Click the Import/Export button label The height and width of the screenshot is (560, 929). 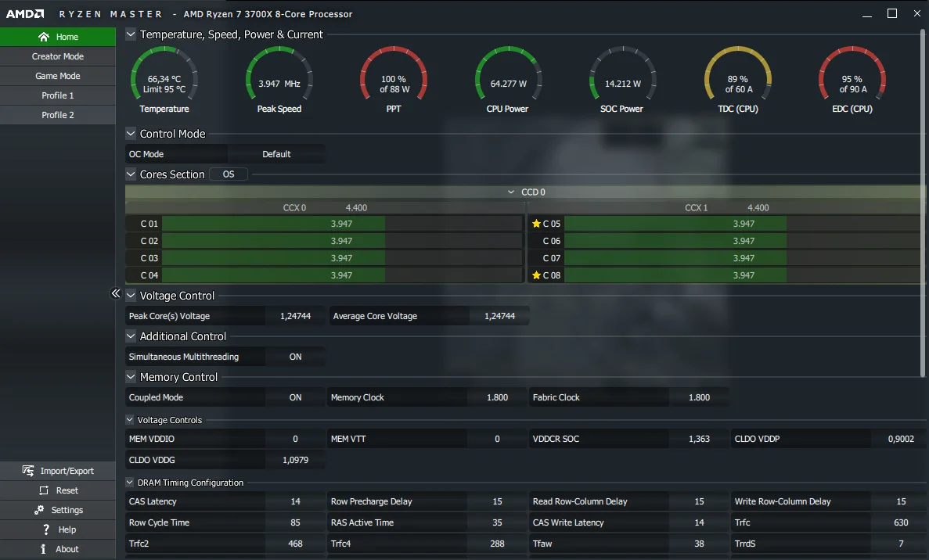67,471
